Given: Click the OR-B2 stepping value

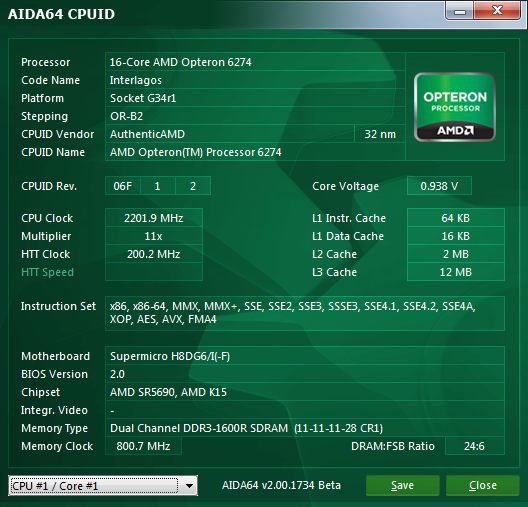Looking at the screenshot, I should [x=255, y=116].
